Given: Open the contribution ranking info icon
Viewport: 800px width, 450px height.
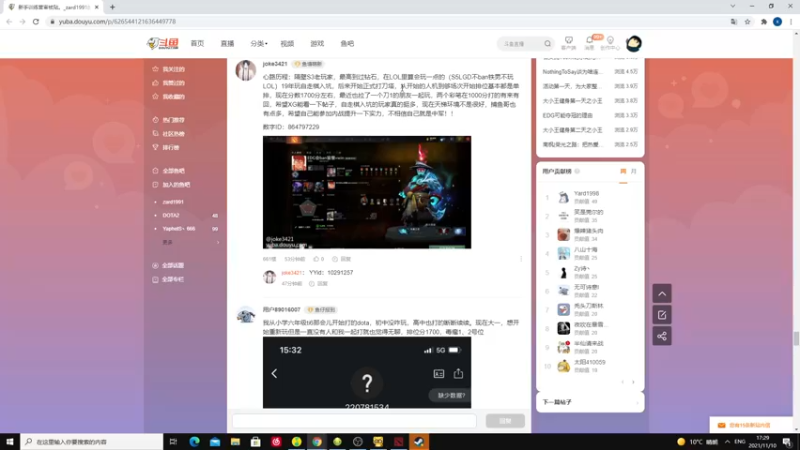Looking at the screenshot, I should 577,171.
